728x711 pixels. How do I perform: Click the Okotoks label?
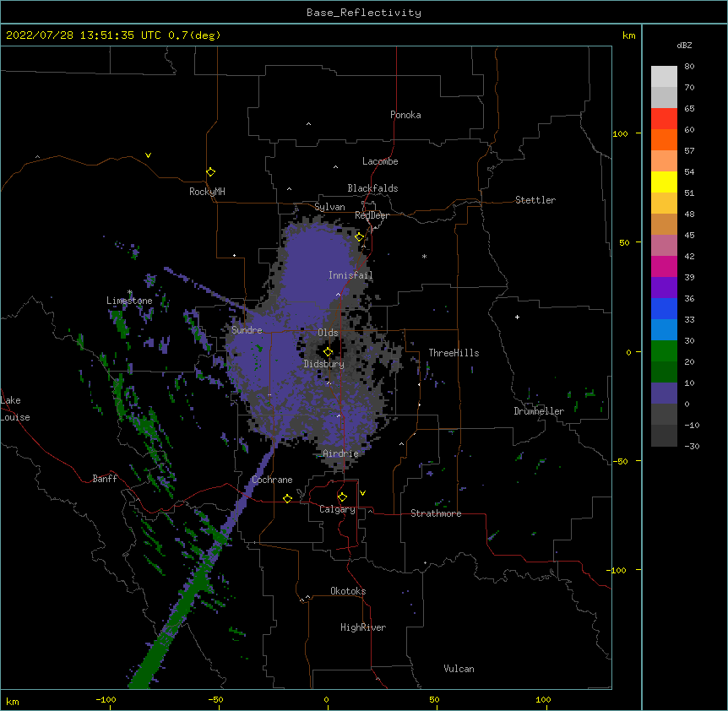(x=348, y=591)
